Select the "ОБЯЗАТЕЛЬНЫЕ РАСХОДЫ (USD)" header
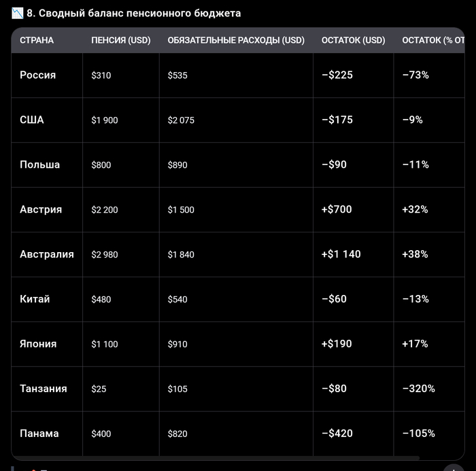The image size is (476, 471). pyautogui.click(x=236, y=40)
